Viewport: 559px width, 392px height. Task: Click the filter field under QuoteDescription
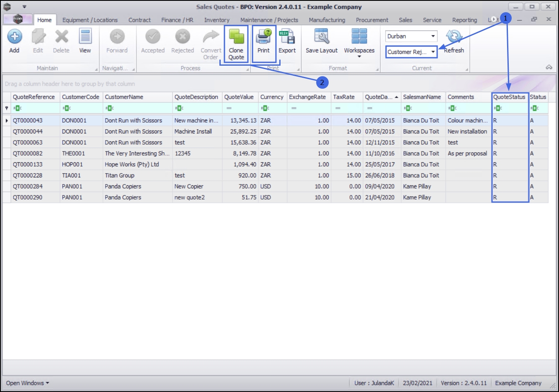coord(197,108)
